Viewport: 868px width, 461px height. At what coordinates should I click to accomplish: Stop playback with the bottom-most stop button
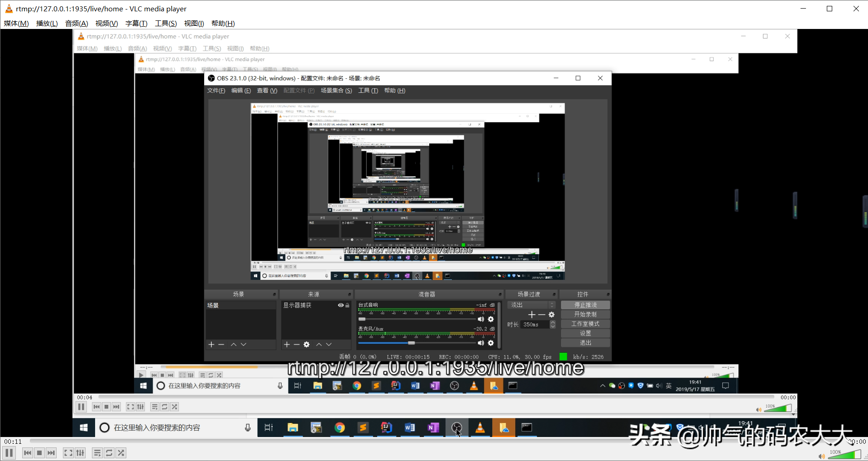tap(39, 453)
